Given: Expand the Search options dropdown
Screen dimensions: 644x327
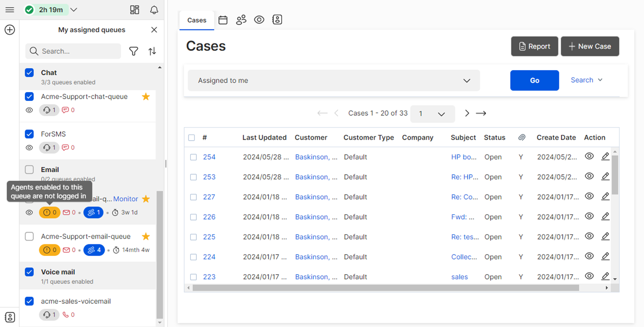Looking at the screenshot, I should [x=586, y=80].
